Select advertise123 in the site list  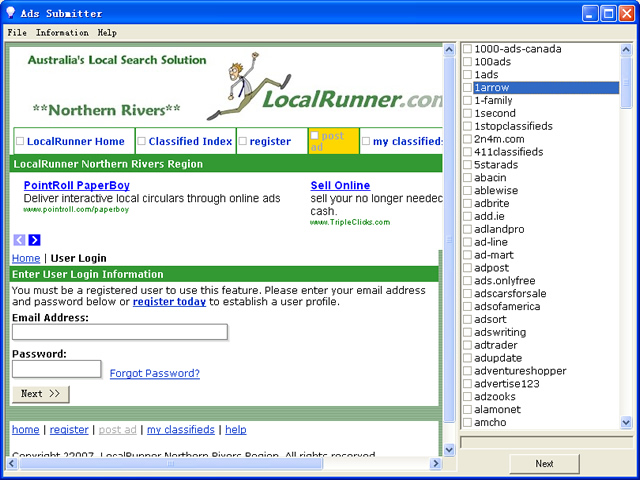tap(507, 384)
